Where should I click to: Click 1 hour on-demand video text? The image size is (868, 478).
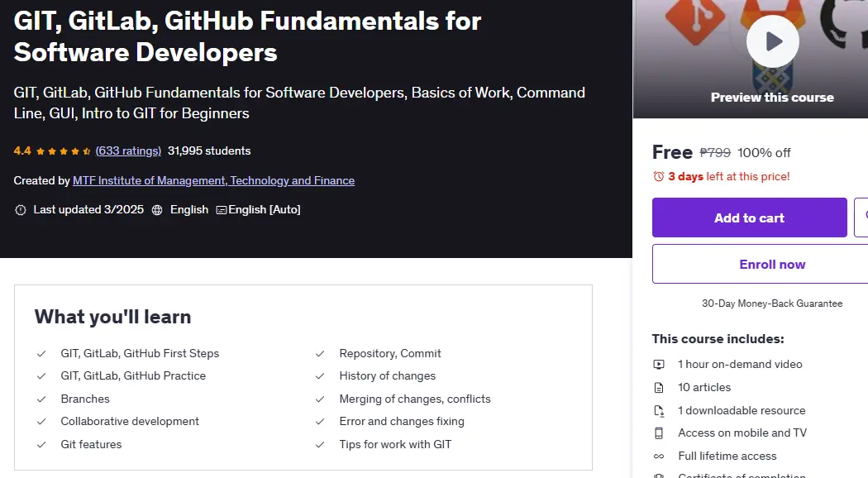740,365
